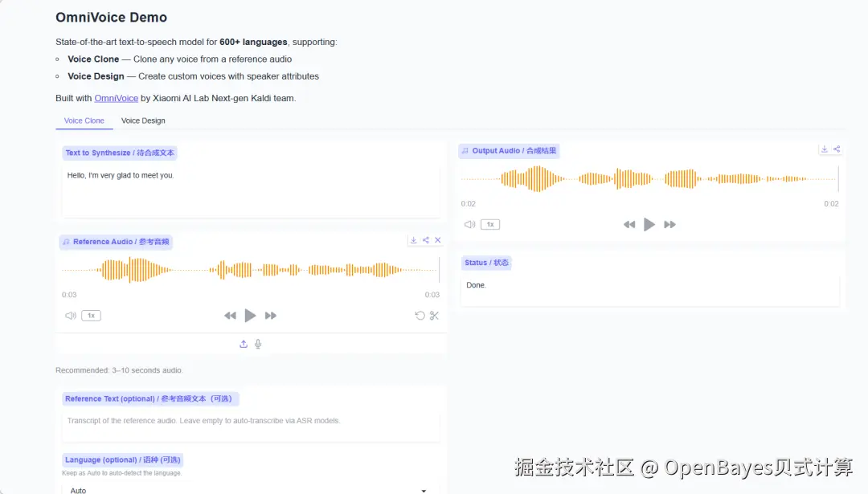Adjust volume of the reference audio
Screen dimensions: 868x494
(70, 316)
